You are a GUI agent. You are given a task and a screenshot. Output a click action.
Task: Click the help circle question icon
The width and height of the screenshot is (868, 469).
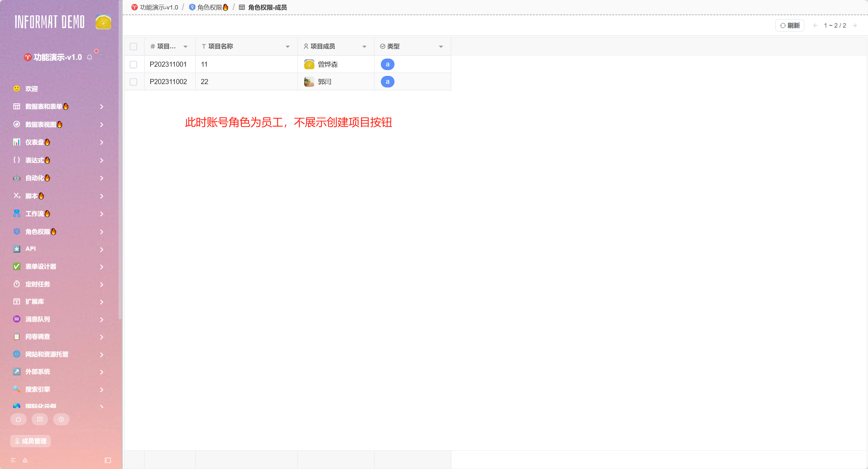(61, 419)
